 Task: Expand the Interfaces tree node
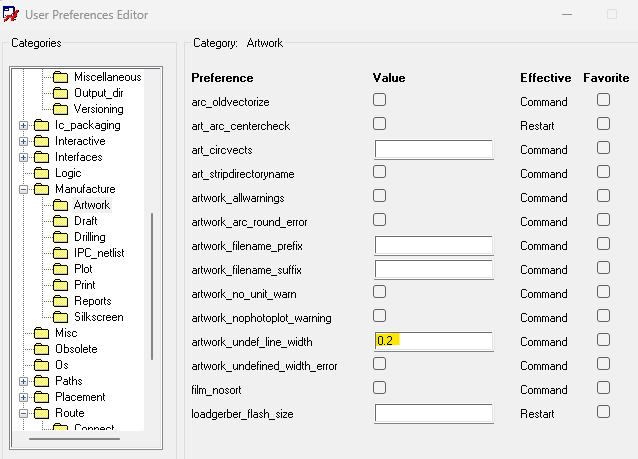coord(23,157)
